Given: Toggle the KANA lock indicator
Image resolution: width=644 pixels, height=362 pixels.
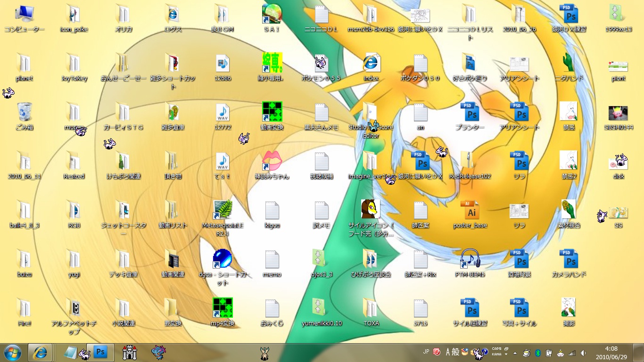Looking at the screenshot, I should coord(496,354).
